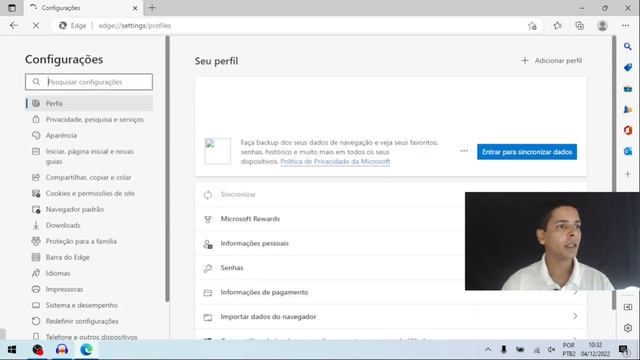Open Importar dados do navegador row
Image resolution: width=640 pixels, height=360 pixels.
pos(391,317)
